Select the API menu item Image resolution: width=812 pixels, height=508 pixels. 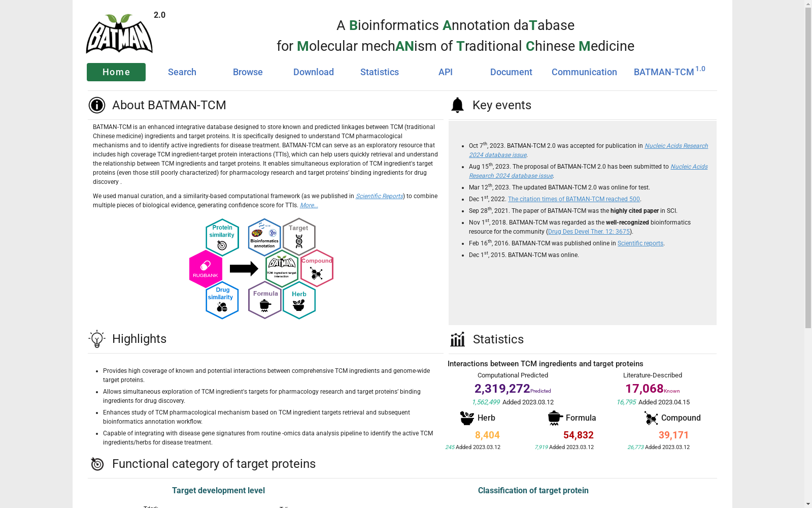point(446,72)
